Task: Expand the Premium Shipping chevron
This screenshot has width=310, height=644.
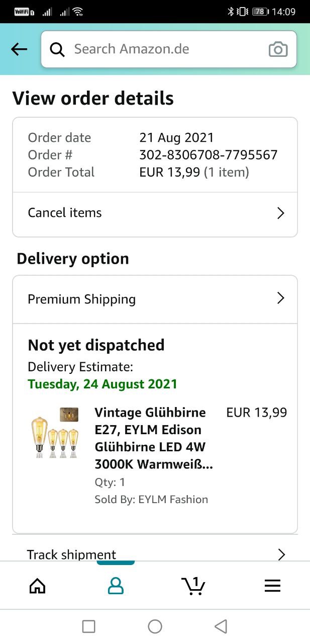Action: [281, 299]
